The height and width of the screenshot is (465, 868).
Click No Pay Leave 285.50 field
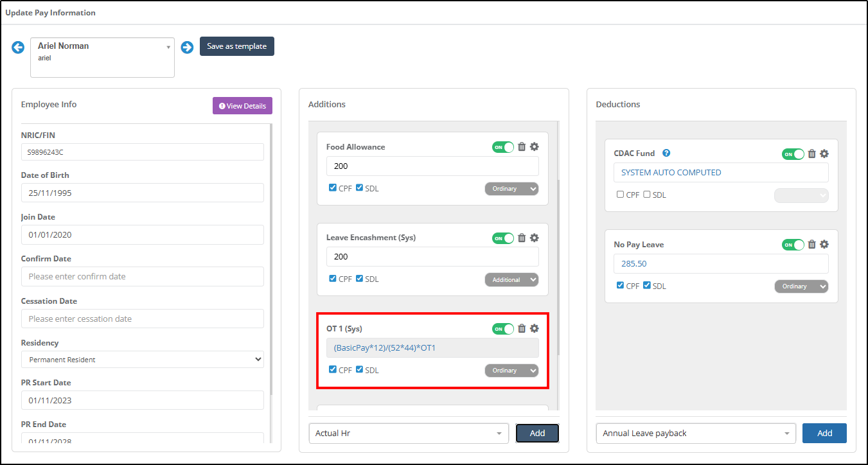[721, 263]
